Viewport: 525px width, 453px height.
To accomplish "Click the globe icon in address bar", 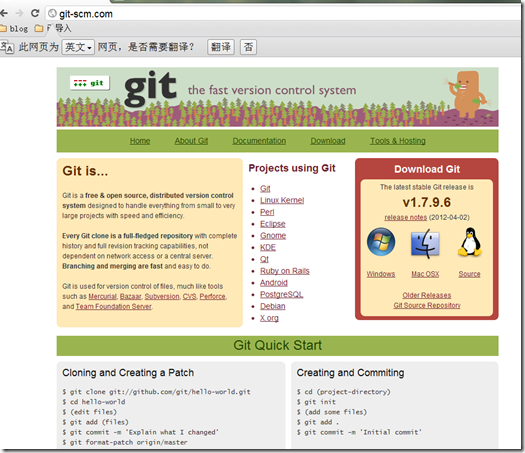I will 52,13.
